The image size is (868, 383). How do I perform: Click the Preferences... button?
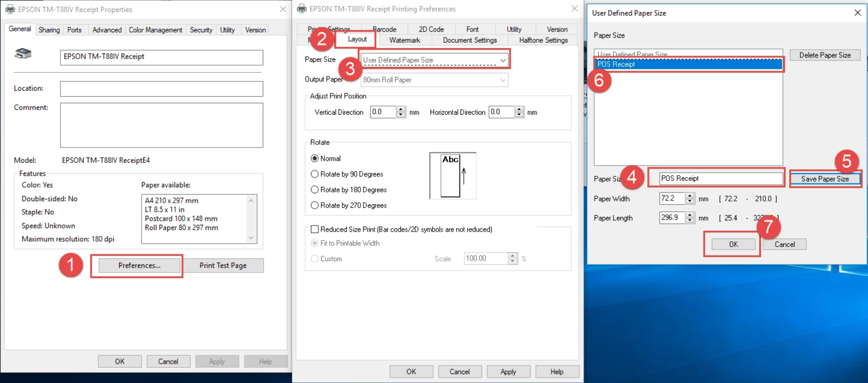point(139,266)
